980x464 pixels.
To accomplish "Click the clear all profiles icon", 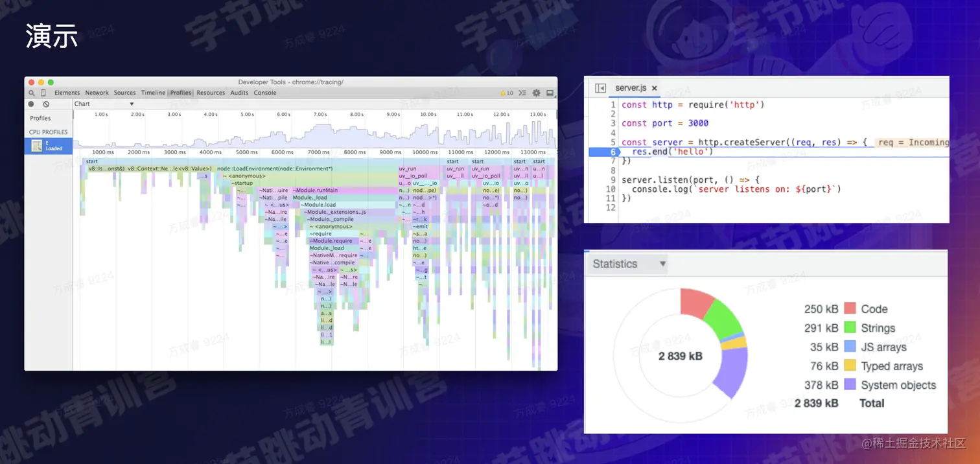I will [46, 104].
